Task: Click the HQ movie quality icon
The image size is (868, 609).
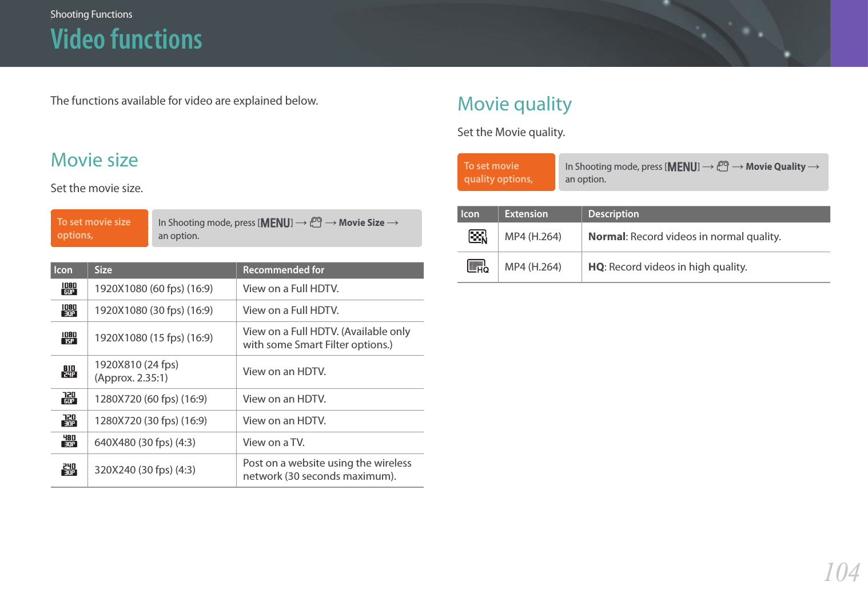Action: (x=478, y=266)
